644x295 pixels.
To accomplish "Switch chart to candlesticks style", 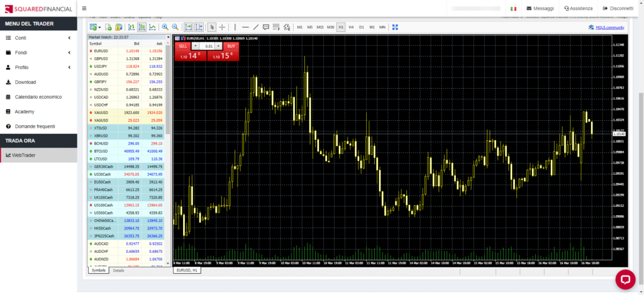I will pos(142,27).
